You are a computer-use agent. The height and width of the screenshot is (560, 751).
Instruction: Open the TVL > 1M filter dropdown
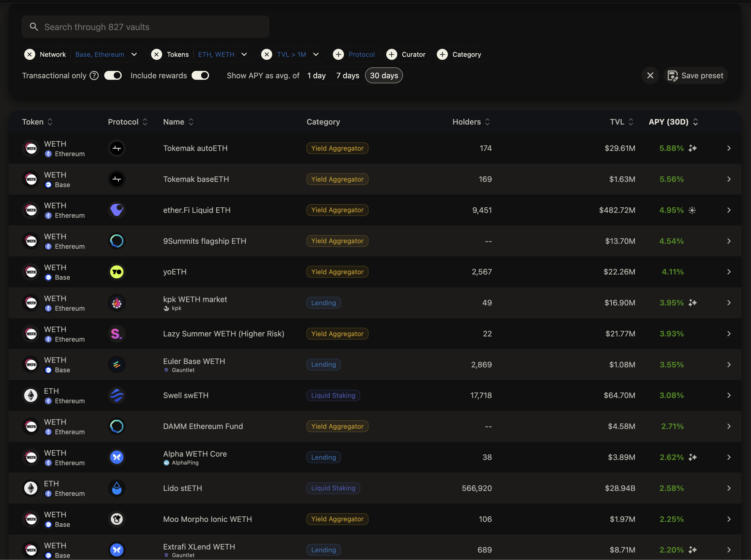point(316,54)
